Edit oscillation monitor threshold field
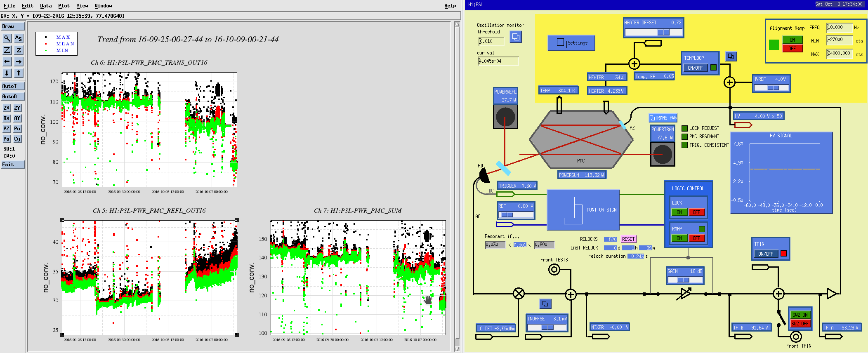 [x=491, y=41]
